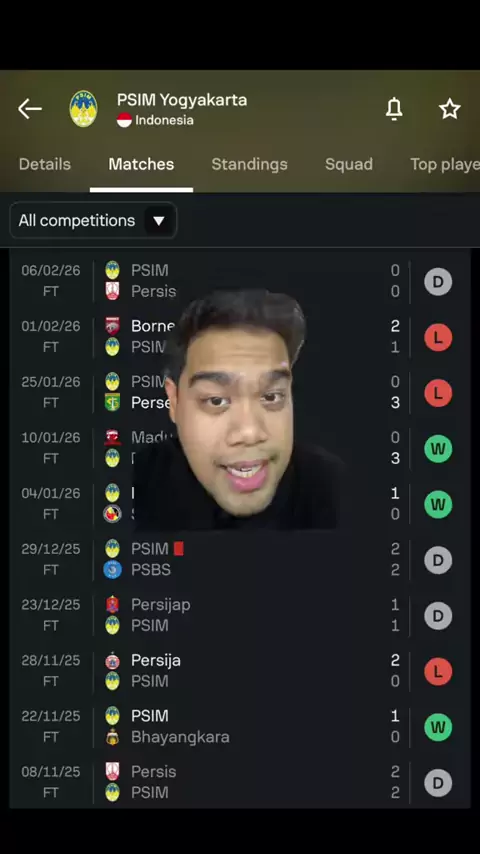Click the PSBS team logo

point(112,570)
